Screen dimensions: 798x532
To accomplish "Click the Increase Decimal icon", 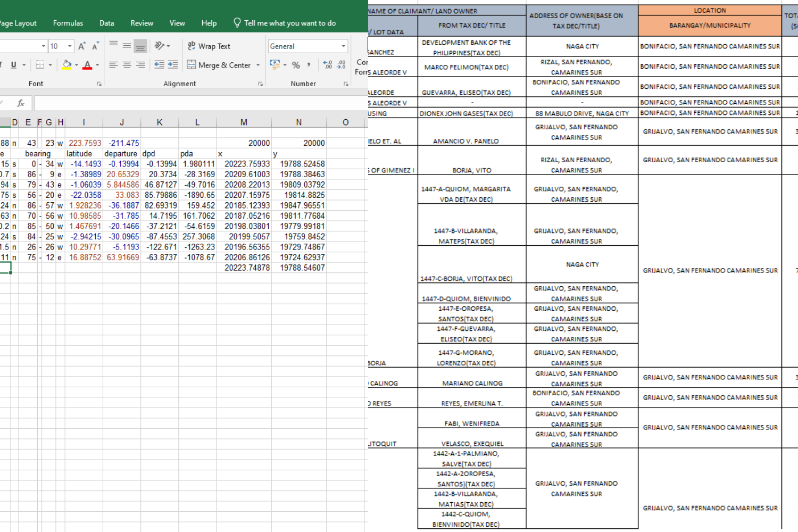I will tap(328, 65).
